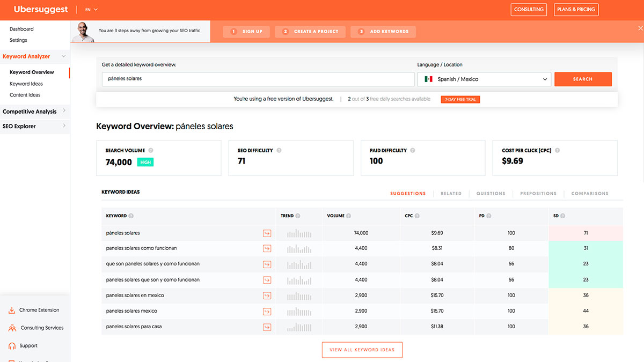Open the Spanish / Mexico location dropdown
644x362 pixels.
[x=484, y=79]
